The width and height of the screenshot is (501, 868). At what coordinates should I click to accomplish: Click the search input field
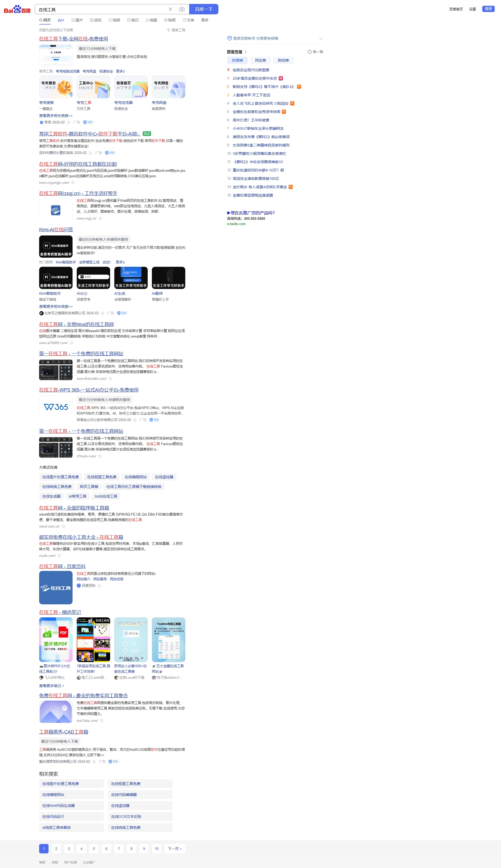[102, 9]
